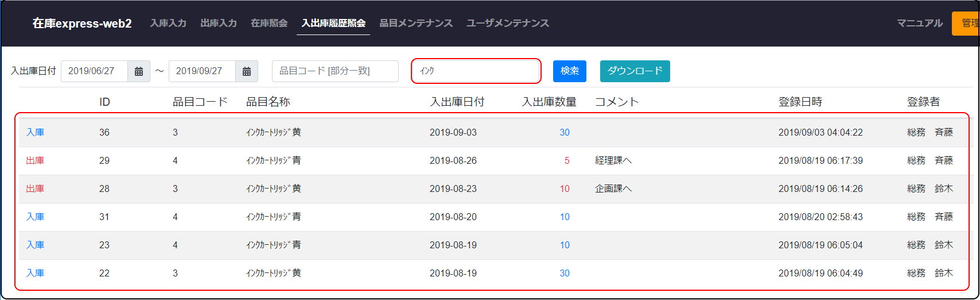Click the start date field 2019/06/27
Image resolution: width=980 pixels, height=300 pixels.
point(94,71)
